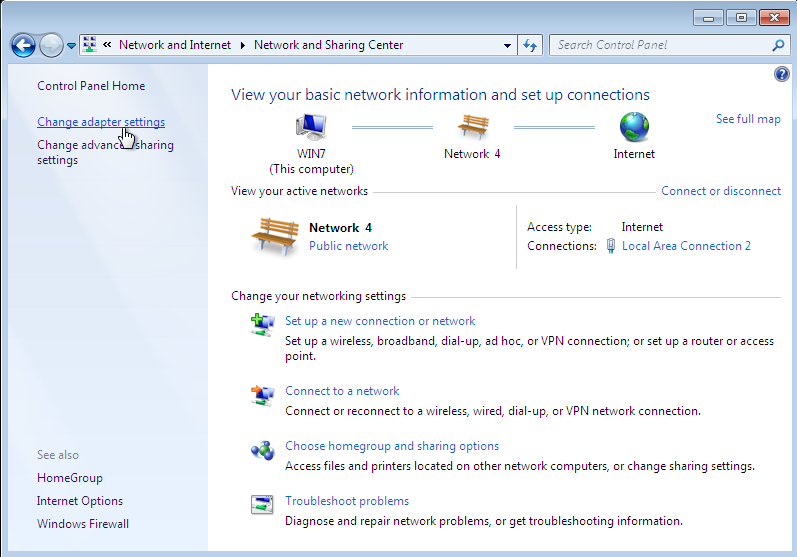Click the WIN7 (This computer) label
The height and width of the screenshot is (557, 797).
coord(311,162)
